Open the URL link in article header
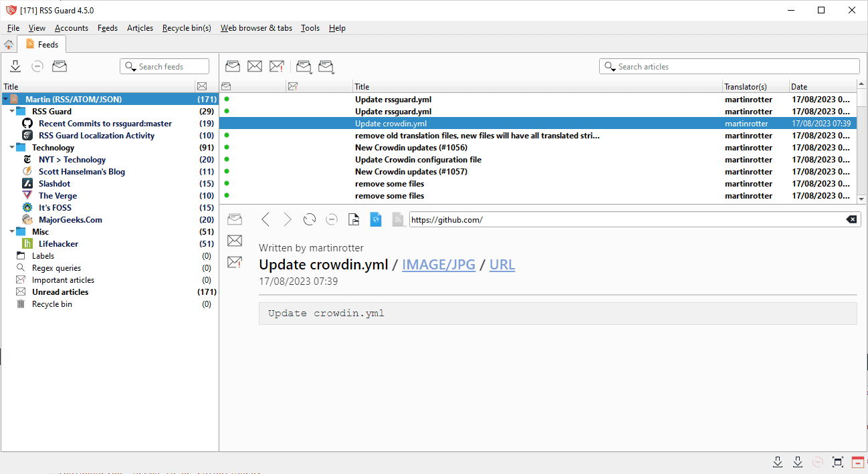Viewport: 868px width, 474px height. (x=502, y=265)
